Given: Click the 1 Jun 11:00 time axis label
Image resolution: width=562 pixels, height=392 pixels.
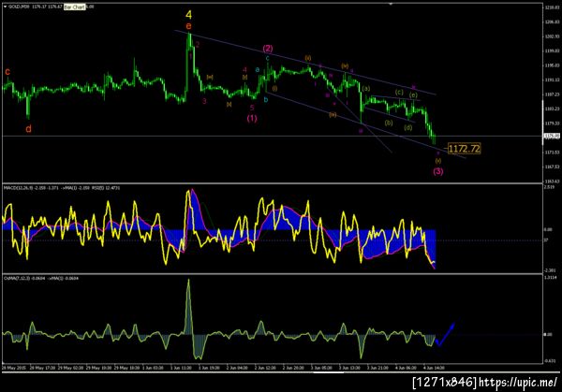Looking at the screenshot, I should point(181,368).
